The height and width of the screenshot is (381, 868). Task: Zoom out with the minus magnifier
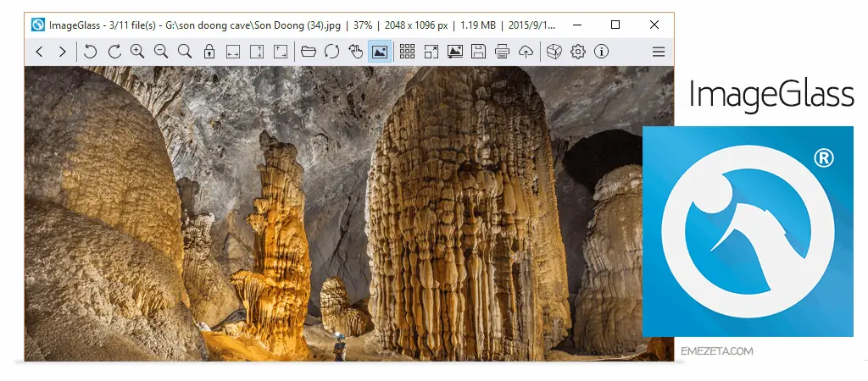click(161, 52)
